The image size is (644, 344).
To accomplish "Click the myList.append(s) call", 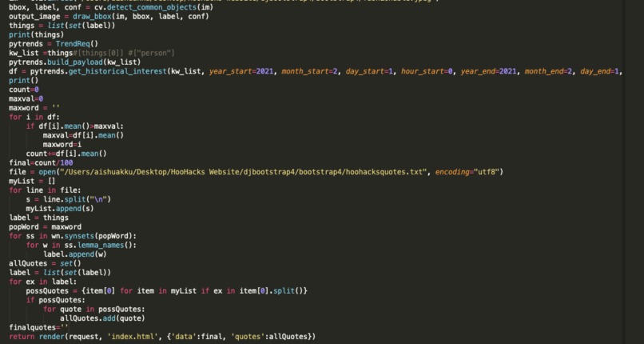I will click(x=60, y=208).
